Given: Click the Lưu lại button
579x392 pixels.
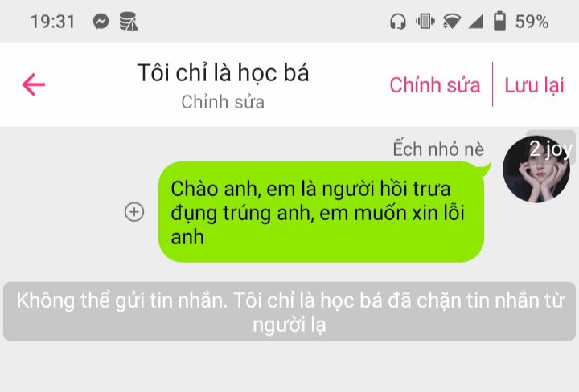Looking at the screenshot, I should tap(534, 85).
